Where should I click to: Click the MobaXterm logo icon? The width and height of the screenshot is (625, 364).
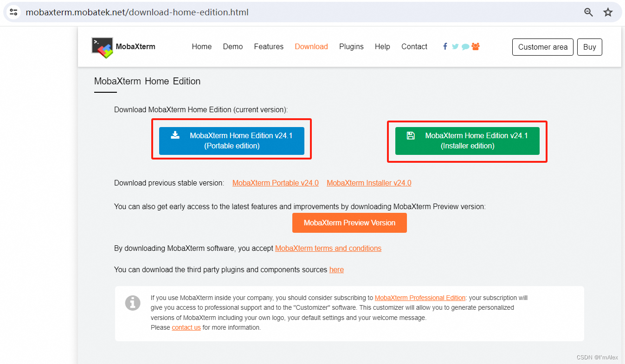click(103, 47)
